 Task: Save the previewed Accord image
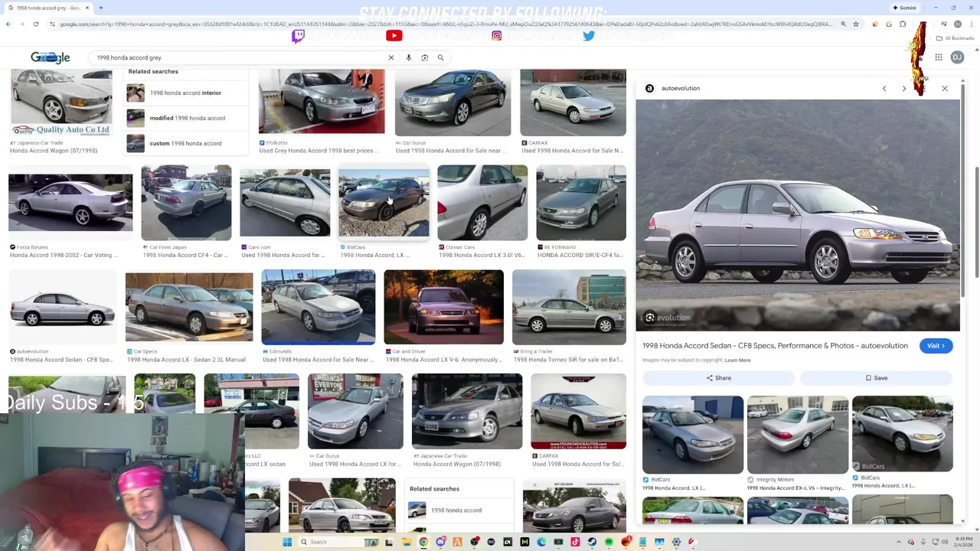click(877, 378)
